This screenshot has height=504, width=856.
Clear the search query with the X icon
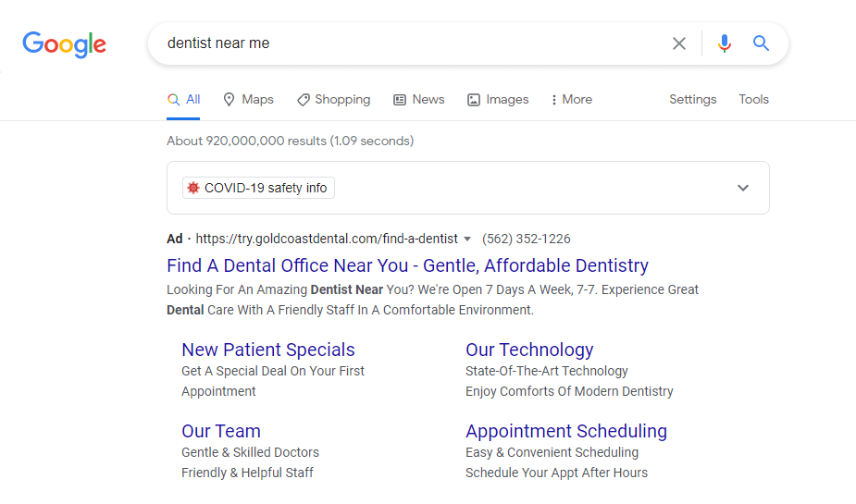click(678, 43)
